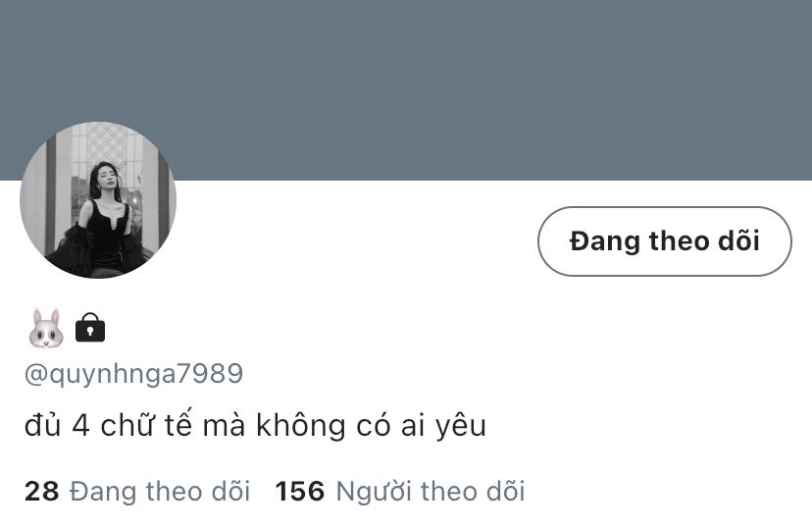Open the black-and-white profile avatar photo
Viewport: 812px width, 529px height.
tap(98, 200)
